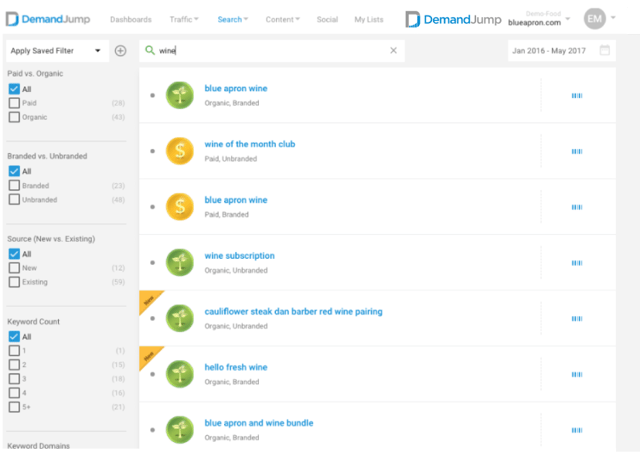Open chart bars icon for Organic blue apron wine
This screenshot has width=640, height=452.
tap(577, 96)
